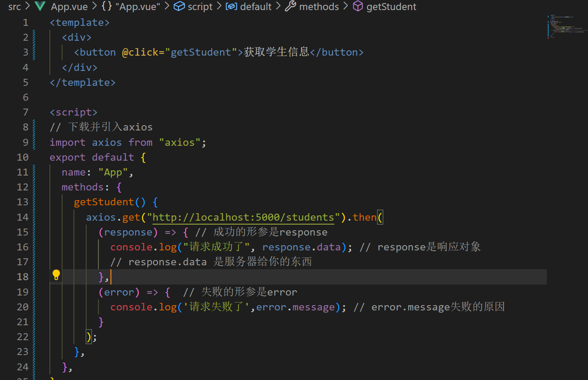Screen dimensions: 588x380
Task: Click the string '请求失败了'
Action: [x=216, y=307]
